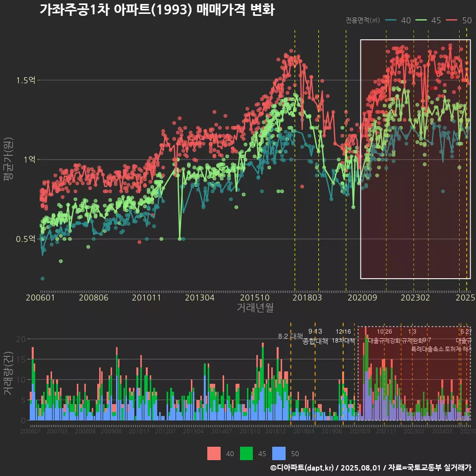This screenshot has height=476, width=476.
Task: Click 201906 on the volume chart axis
Action: tap(332, 431)
